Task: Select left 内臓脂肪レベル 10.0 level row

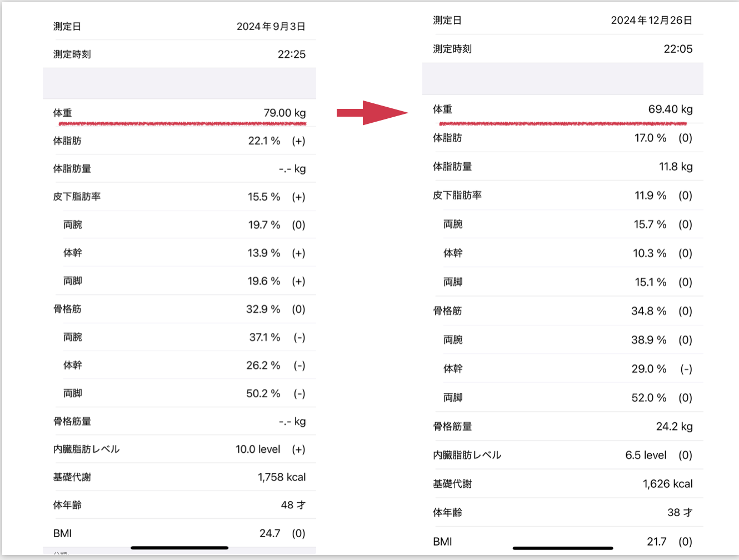Action: pos(179,449)
